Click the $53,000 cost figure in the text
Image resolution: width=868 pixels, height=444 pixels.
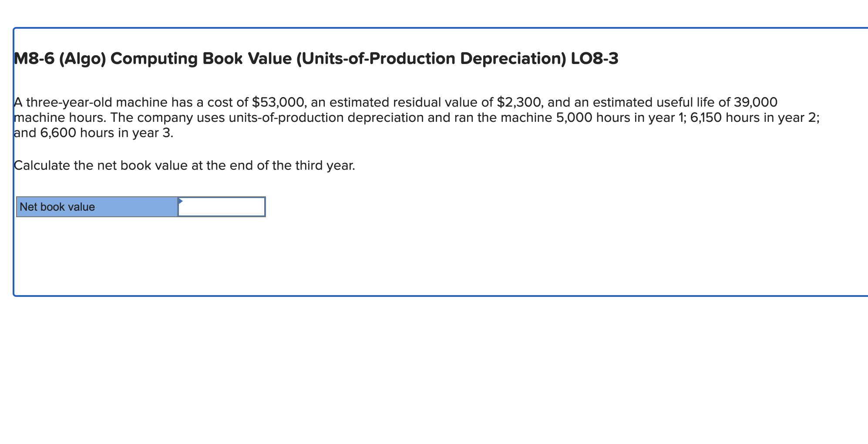point(279,102)
